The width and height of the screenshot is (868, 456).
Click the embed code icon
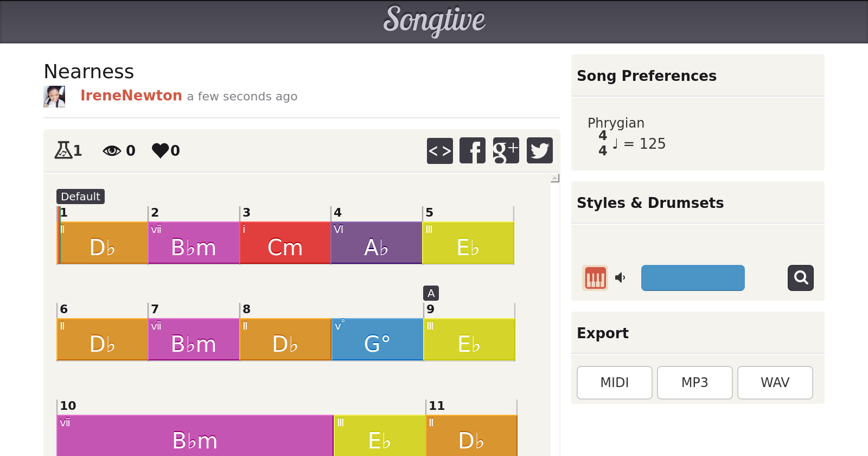tap(439, 150)
